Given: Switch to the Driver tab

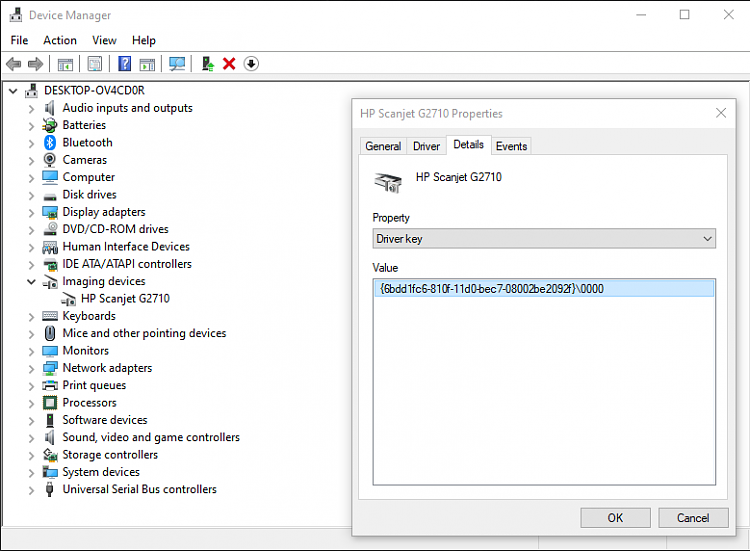Looking at the screenshot, I should (x=426, y=146).
